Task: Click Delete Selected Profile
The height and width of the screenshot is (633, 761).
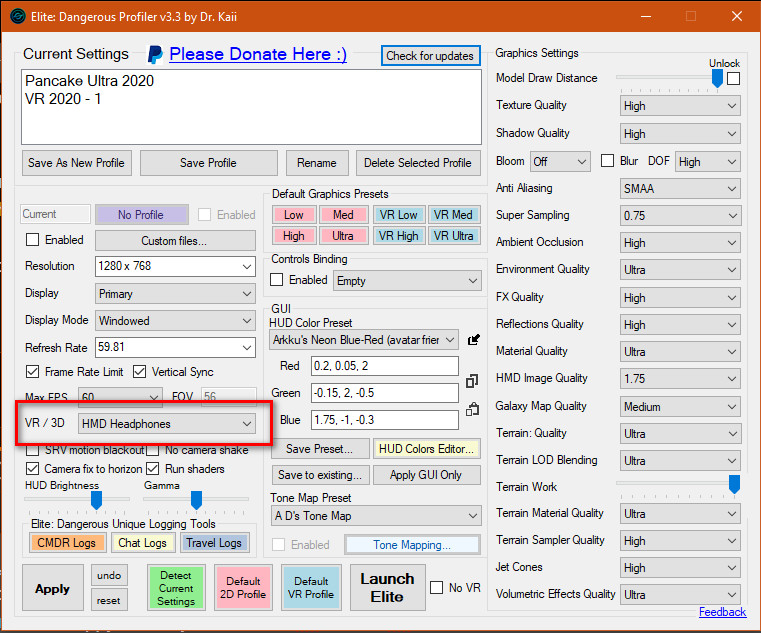Action: point(418,163)
